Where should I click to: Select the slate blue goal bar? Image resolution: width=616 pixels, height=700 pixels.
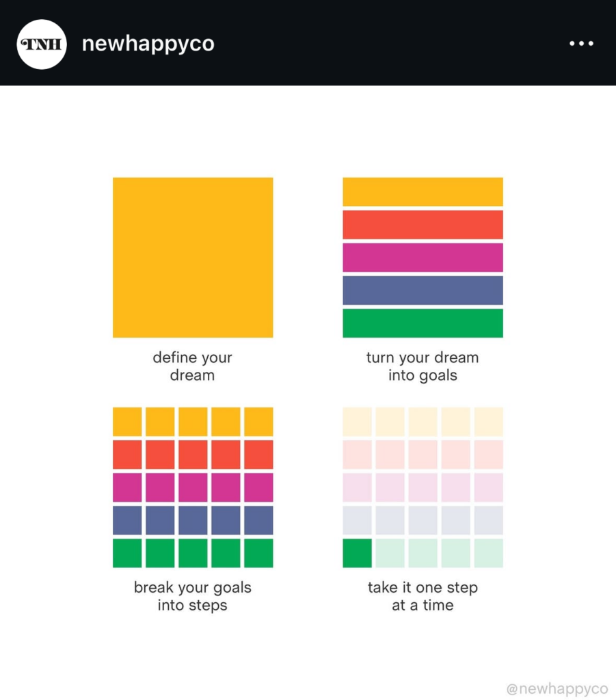click(423, 290)
